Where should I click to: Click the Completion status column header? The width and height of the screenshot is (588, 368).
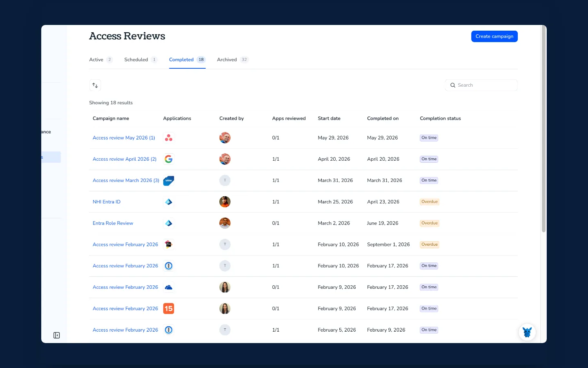point(440,119)
